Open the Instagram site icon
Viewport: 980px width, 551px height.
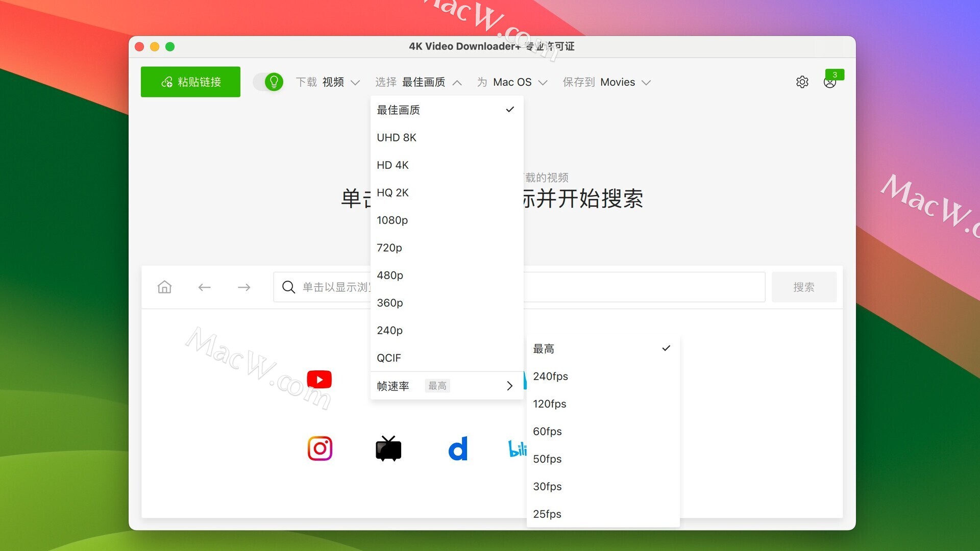tap(320, 448)
